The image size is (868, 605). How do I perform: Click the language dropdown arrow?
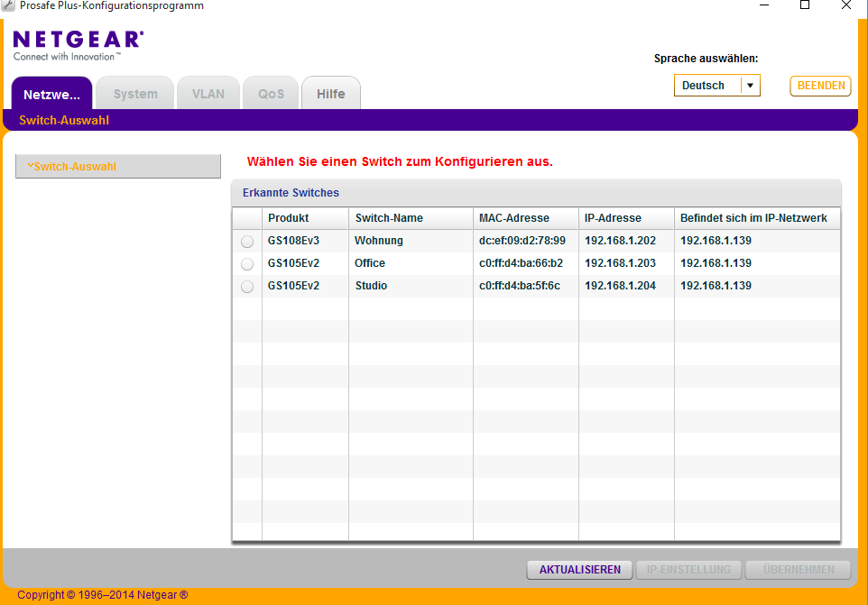pos(750,86)
